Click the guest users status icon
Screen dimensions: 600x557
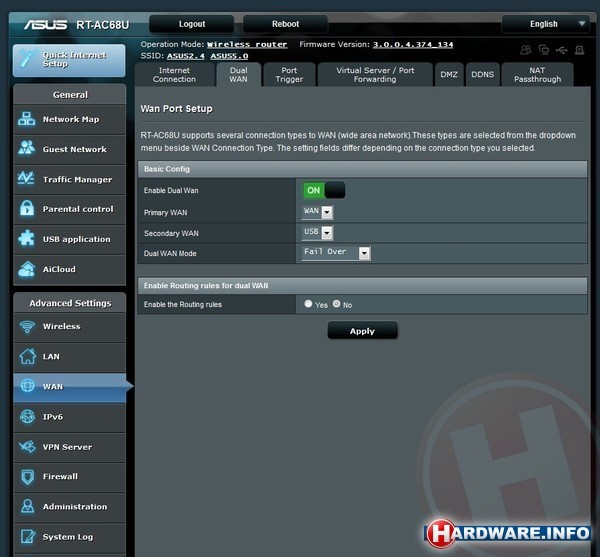pos(526,50)
